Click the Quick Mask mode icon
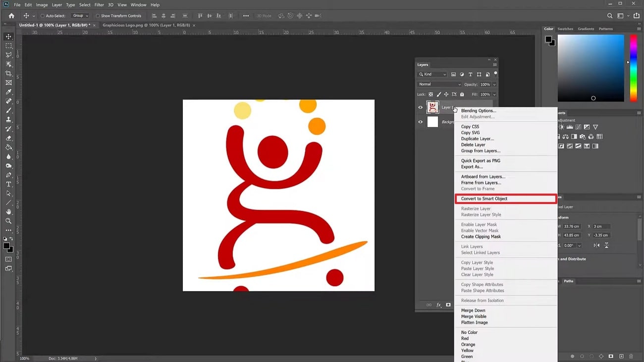The image size is (644, 362). [x=8, y=259]
